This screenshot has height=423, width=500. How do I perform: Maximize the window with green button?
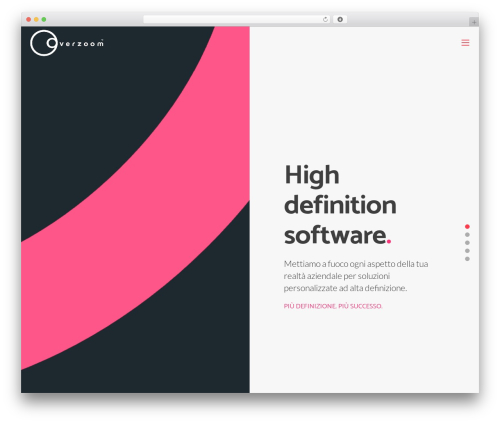coord(44,19)
